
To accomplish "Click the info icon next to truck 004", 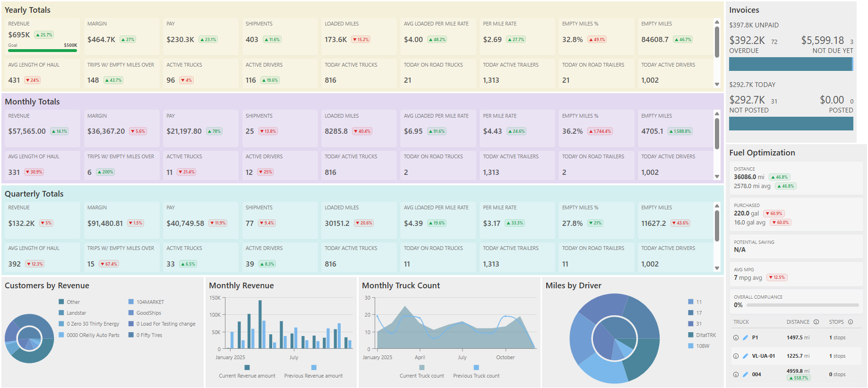I will [x=736, y=374].
